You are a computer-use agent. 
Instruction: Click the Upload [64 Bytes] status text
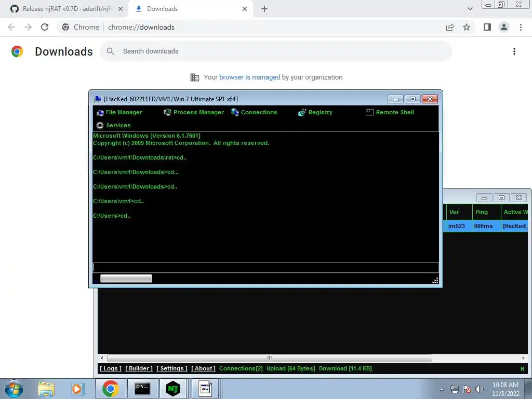point(291,368)
